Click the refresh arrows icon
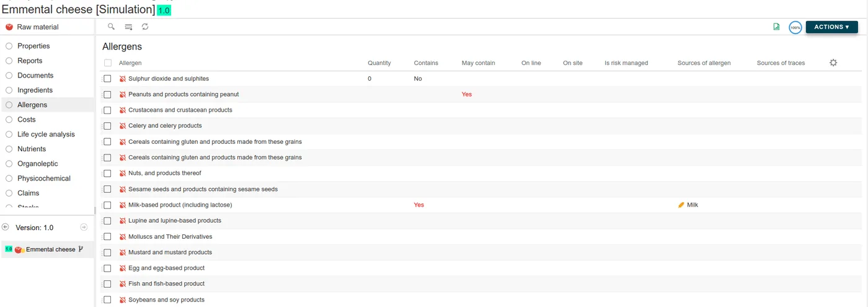This screenshot has width=868, height=307. click(145, 27)
